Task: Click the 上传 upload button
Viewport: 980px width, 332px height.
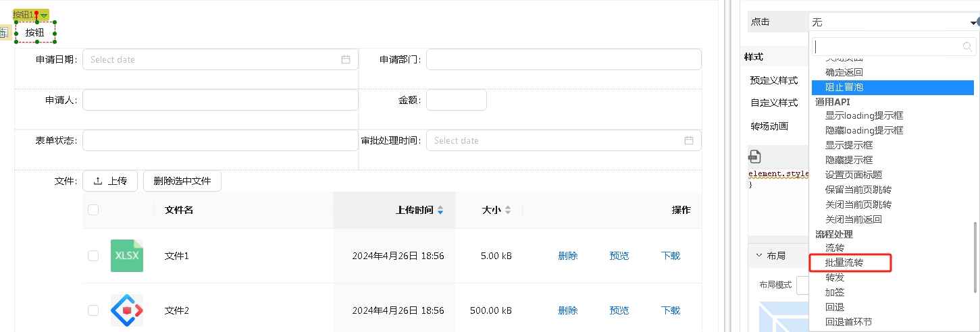Action: (x=110, y=181)
